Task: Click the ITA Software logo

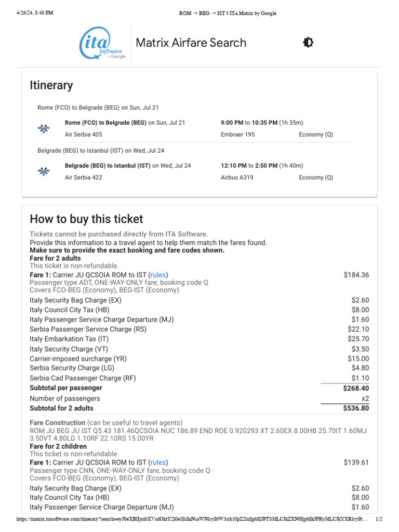Action: pos(102,43)
